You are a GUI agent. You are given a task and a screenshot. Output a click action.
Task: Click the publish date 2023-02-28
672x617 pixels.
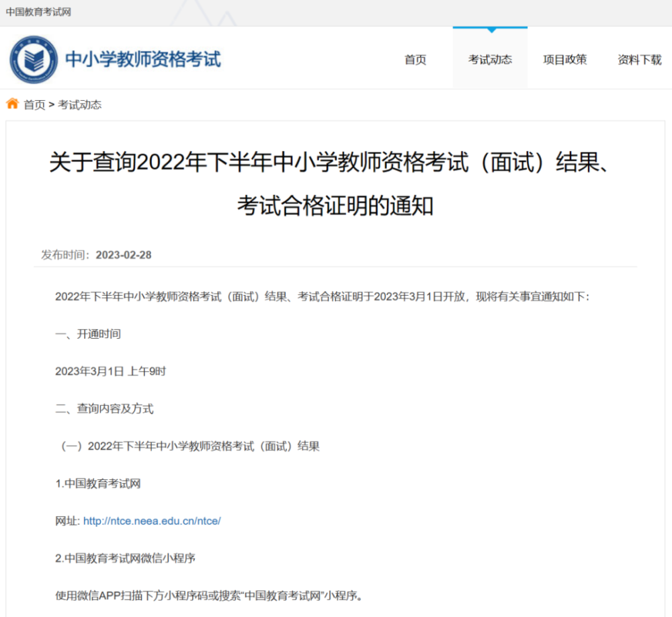click(124, 255)
